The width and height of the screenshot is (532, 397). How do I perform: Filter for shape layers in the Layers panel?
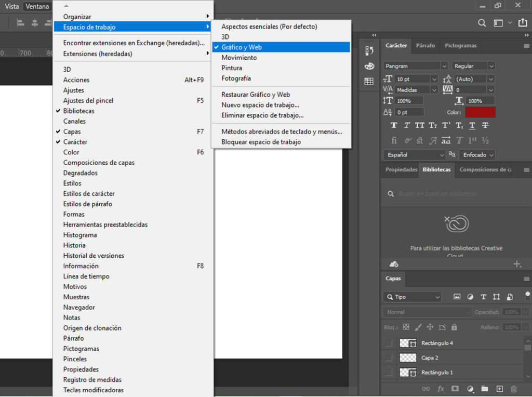click(x=497, y=296)
